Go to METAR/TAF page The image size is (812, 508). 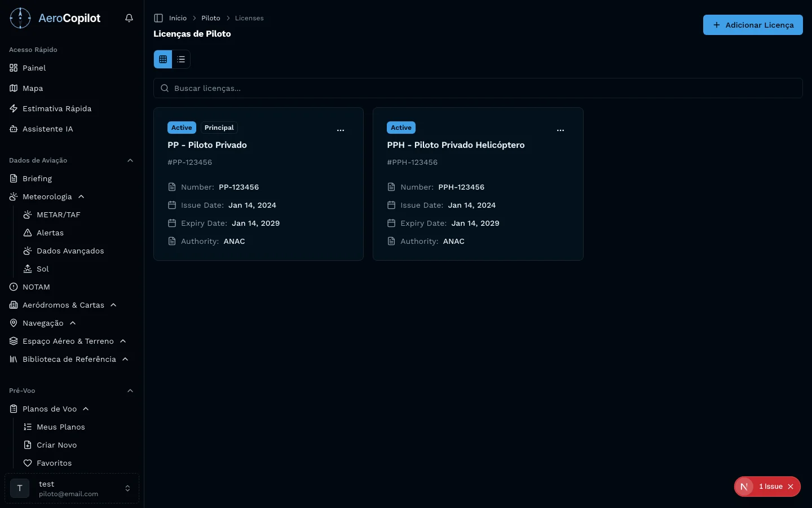(x=58, y=214)
